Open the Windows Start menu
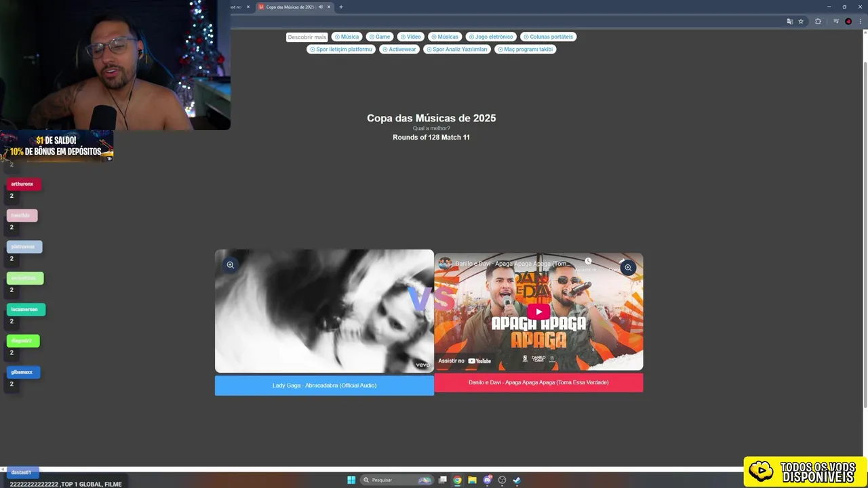The height and width of the screenshot is (488, 868). click(x=351, y=480)
